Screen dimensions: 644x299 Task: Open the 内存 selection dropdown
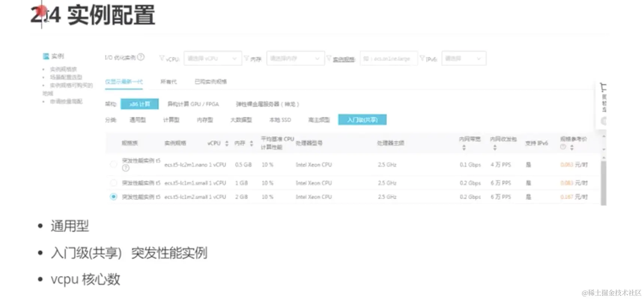295,58
